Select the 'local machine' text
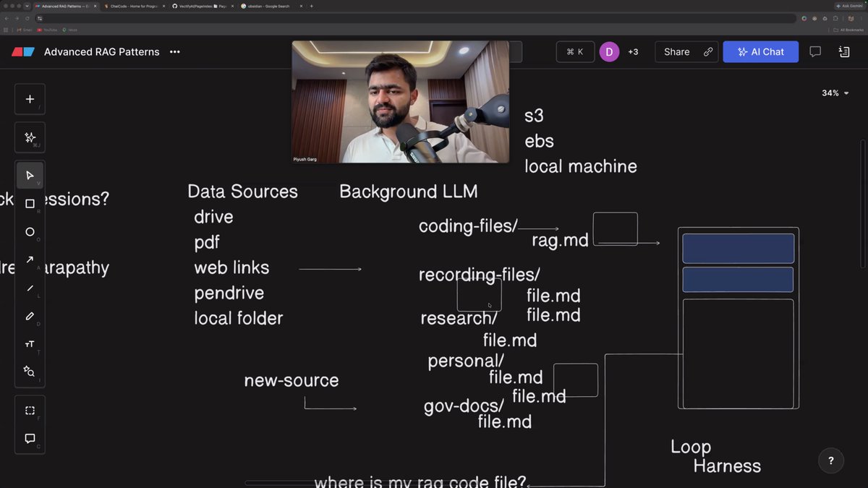Viewport: 868px width, 488px height. [x=581, y=166]
